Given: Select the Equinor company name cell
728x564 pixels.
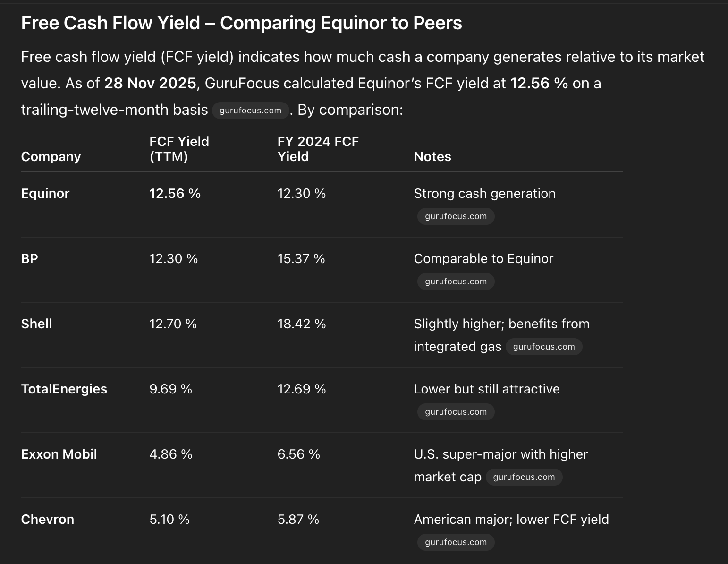Looking at the screenshot, I should click(45, 194).
